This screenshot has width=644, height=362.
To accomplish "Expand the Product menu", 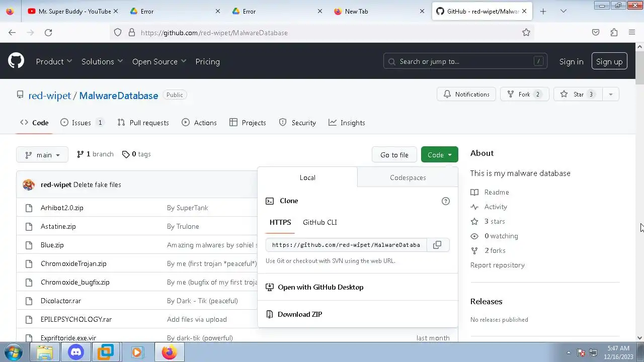I will 54,61.
